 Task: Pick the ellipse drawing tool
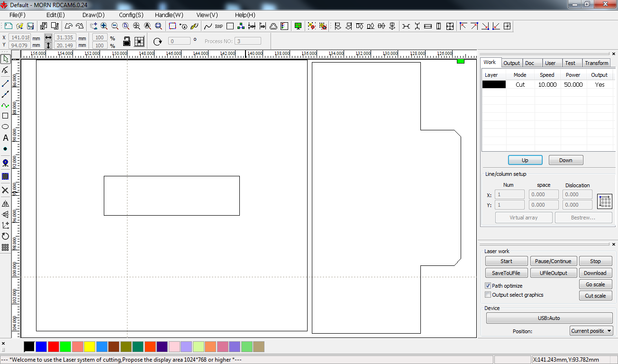5,127
